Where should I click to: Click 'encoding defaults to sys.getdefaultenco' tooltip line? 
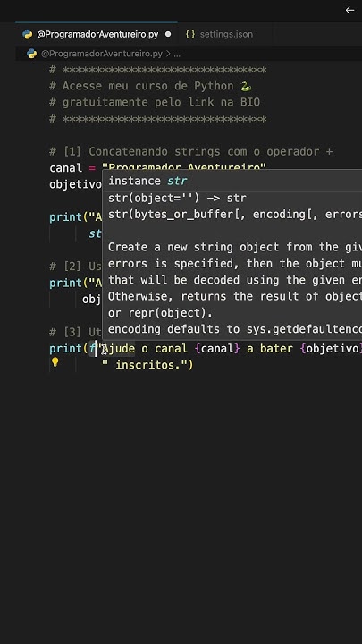(235, 329)
